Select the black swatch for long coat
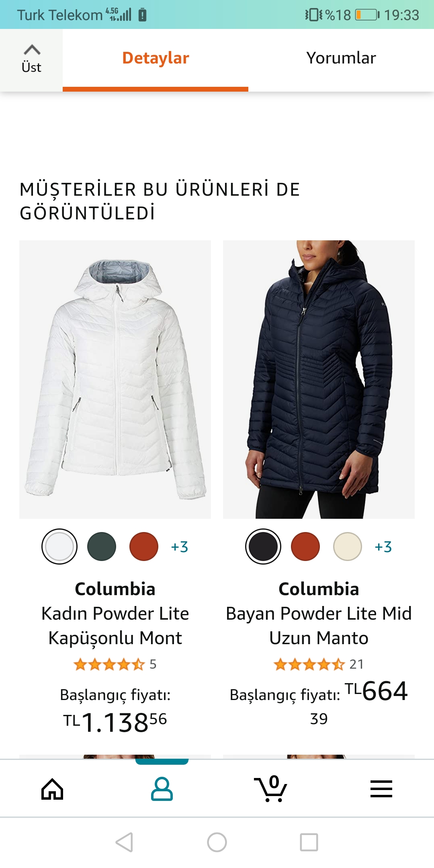The width and height of the screenshot is (434, 868). 263,547
